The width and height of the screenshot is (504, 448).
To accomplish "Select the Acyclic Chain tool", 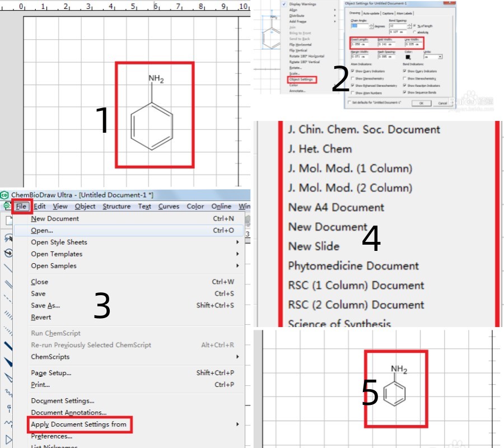I will pos(8,423).
